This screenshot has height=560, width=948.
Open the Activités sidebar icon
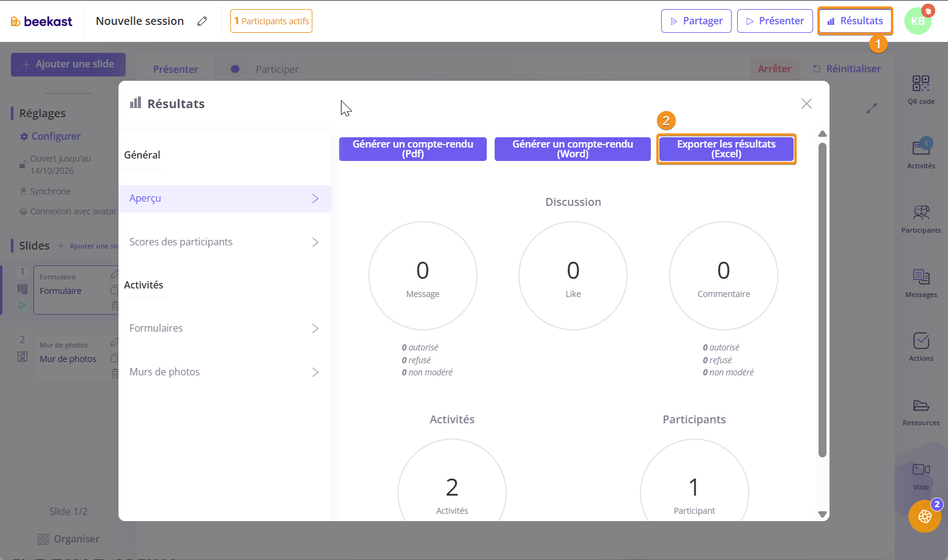(x=921, y=152)
